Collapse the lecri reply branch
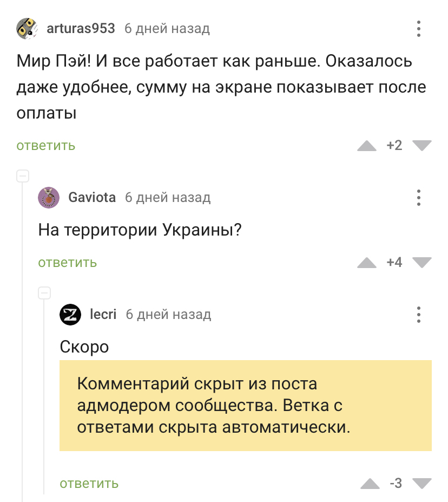Viewport: 448px width, 502px height. click(x=44, y=293)
